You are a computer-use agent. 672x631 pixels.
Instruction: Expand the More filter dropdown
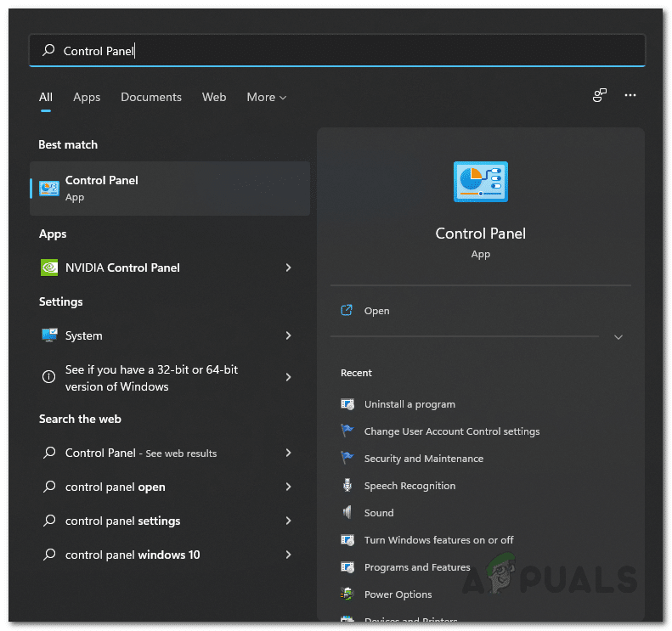coord(267,98)
